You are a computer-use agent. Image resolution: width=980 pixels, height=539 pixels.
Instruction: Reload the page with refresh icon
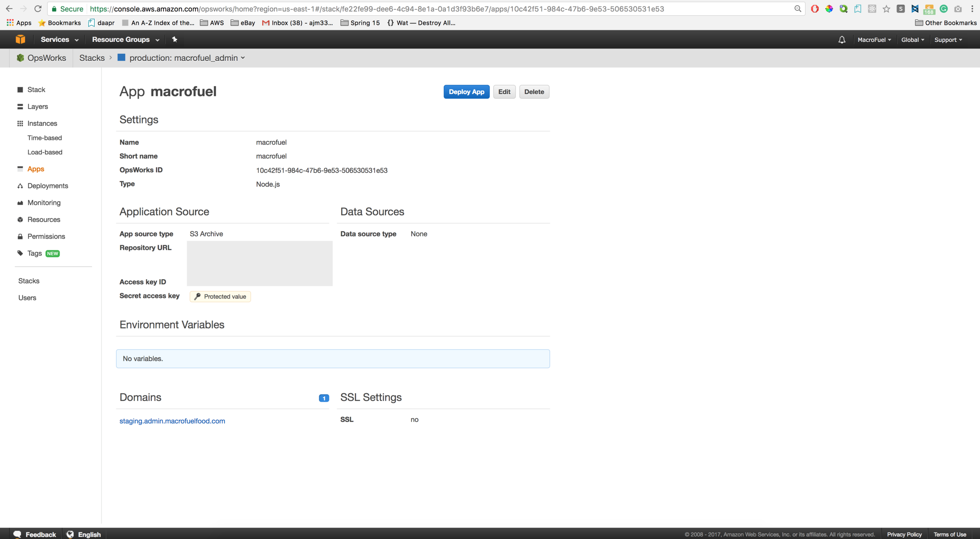[x=38, y=9]
